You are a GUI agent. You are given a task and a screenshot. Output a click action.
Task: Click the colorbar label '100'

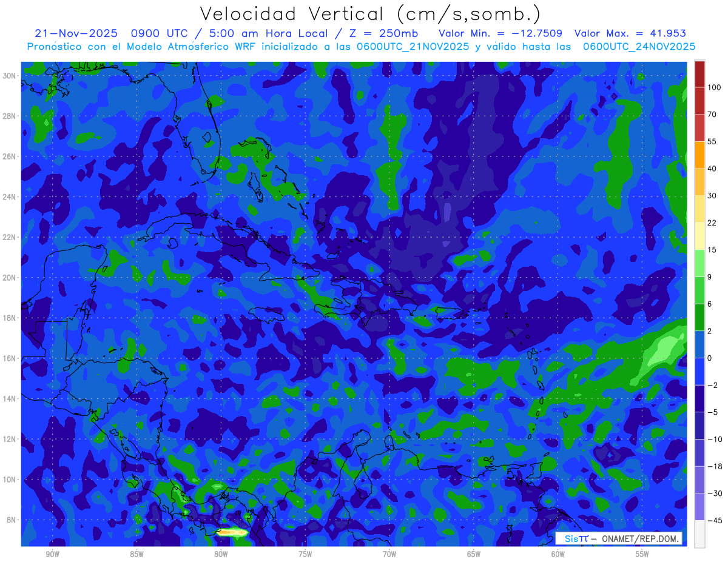point(714,87)
